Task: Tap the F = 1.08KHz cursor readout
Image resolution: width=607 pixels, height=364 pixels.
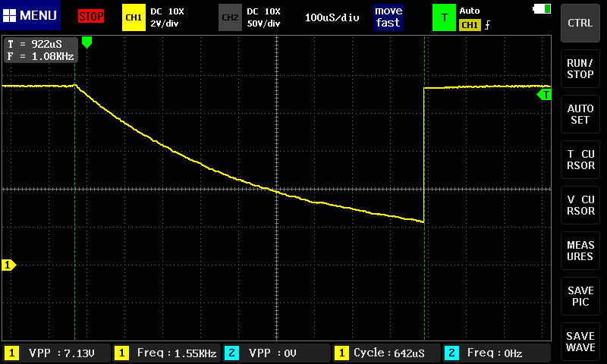Action: (41, 56)
